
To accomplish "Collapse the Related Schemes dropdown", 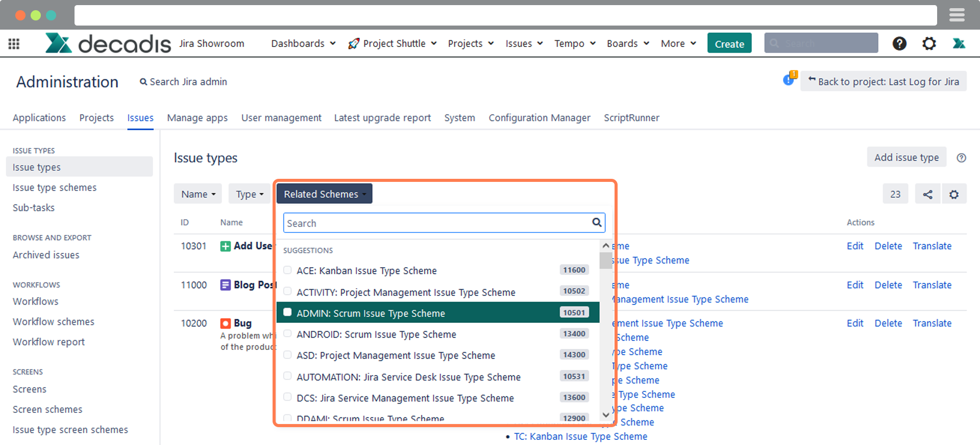I will pos(324,194).
